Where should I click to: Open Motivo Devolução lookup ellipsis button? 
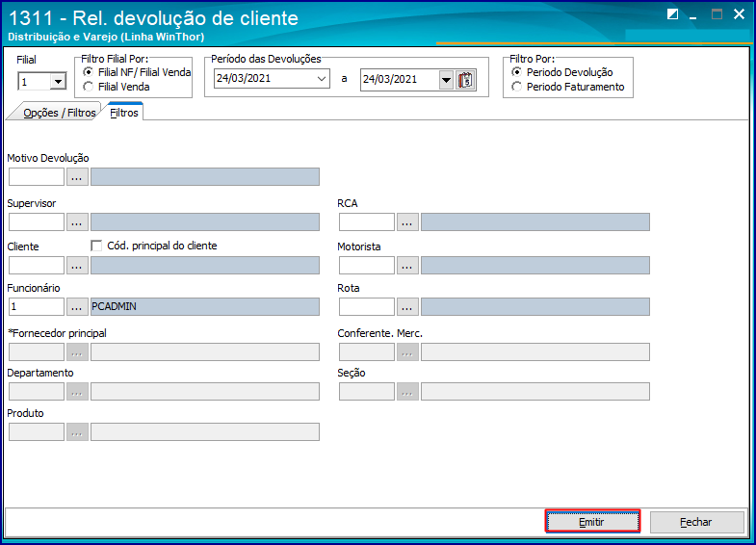pyautogui.click(x=77, y=177)
